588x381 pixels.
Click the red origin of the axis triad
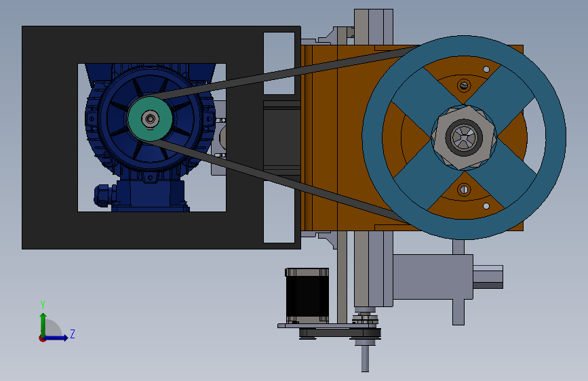tap(42, 338)
